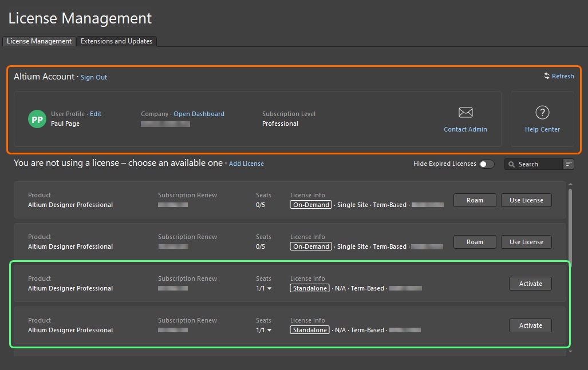588x370 pixels.
Task: Click the Add License link
Action: 246,164
